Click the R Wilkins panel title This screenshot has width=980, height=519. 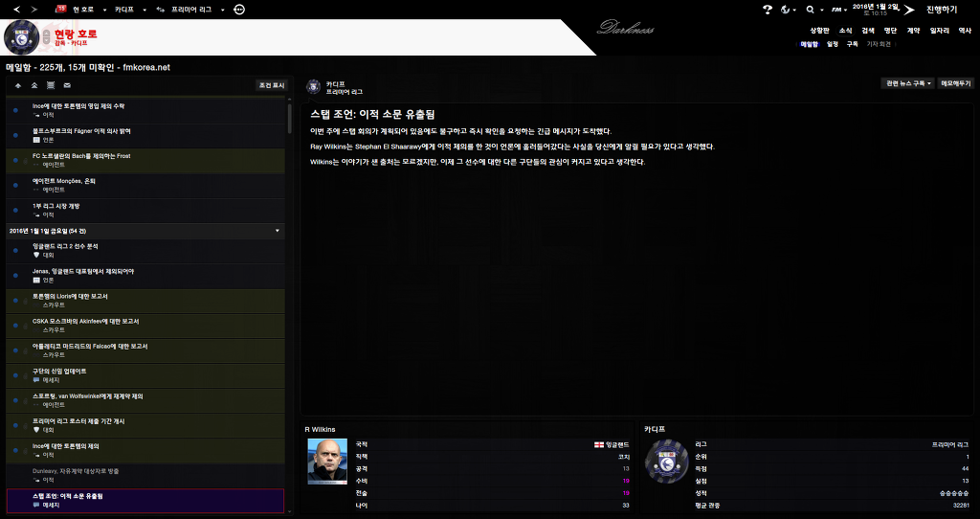pyautogui.click(x=320, y=430)
